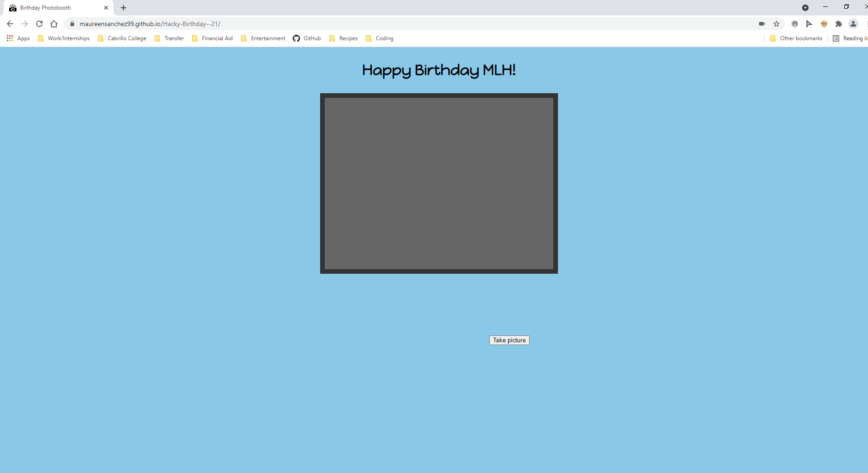868x473 pixels.
Task: Click the gray camera preview area
Action: pyautogui.click(x=439, y=183)
